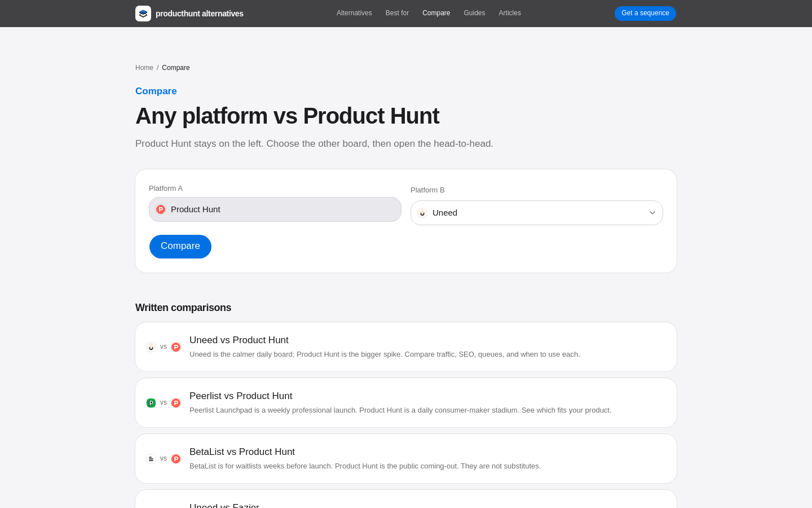Go to Home via breadcrumb

[x=144, y=68]
